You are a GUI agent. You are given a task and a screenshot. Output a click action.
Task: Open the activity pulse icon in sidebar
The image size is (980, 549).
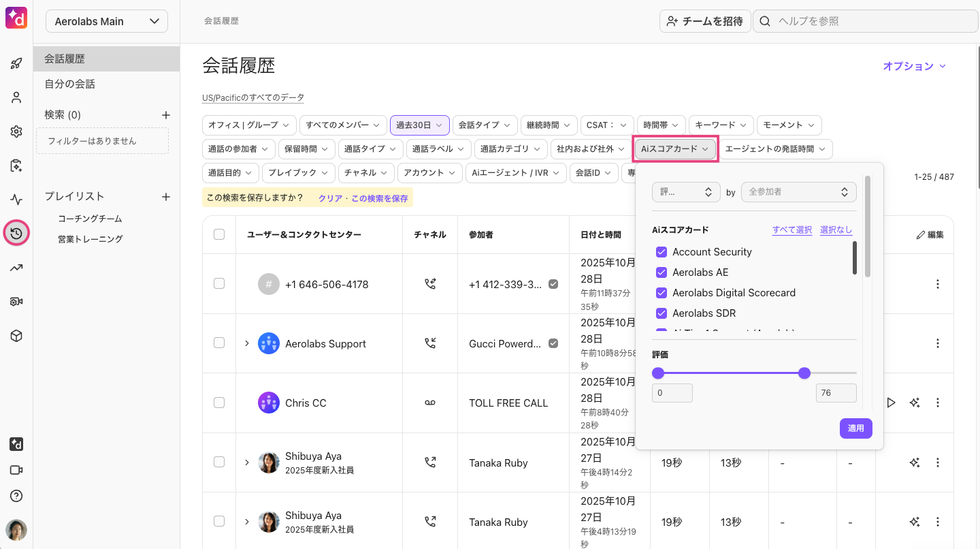16,200
